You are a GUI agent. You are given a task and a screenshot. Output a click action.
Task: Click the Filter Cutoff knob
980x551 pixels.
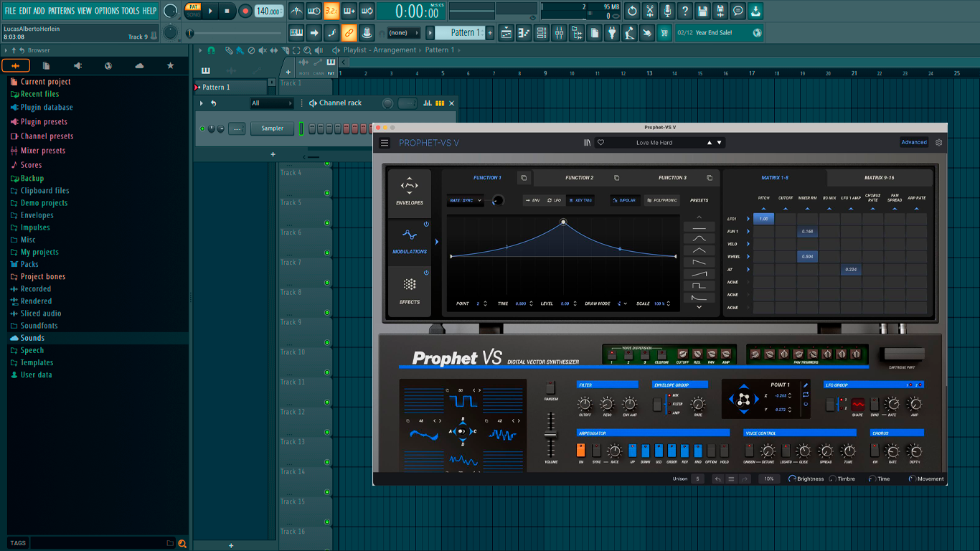585,405
